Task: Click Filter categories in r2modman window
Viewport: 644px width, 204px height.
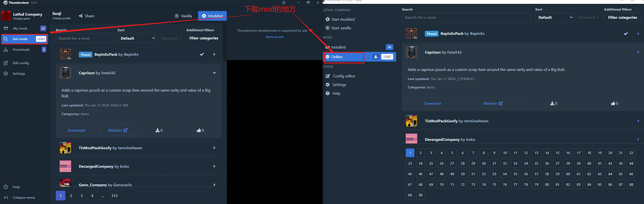Action: [623, 17]
